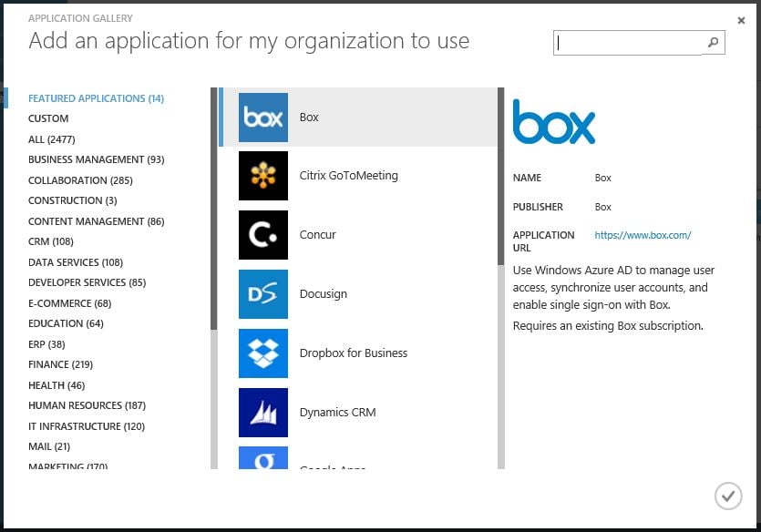
Task: Switch to the Custom category
Action: [48, 118]
